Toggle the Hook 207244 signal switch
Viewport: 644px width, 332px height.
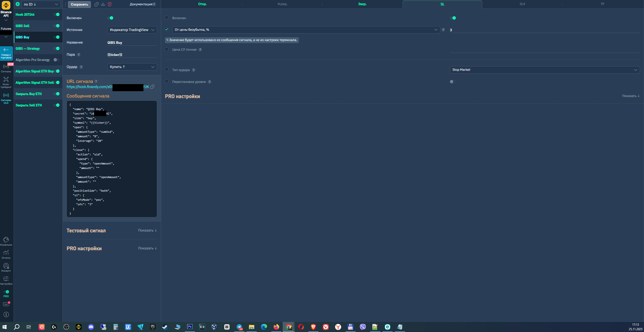(x=57, y=14)
